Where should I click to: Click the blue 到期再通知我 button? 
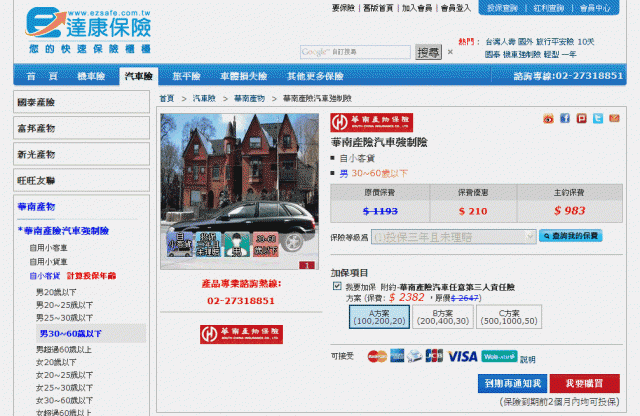point(512,383)
